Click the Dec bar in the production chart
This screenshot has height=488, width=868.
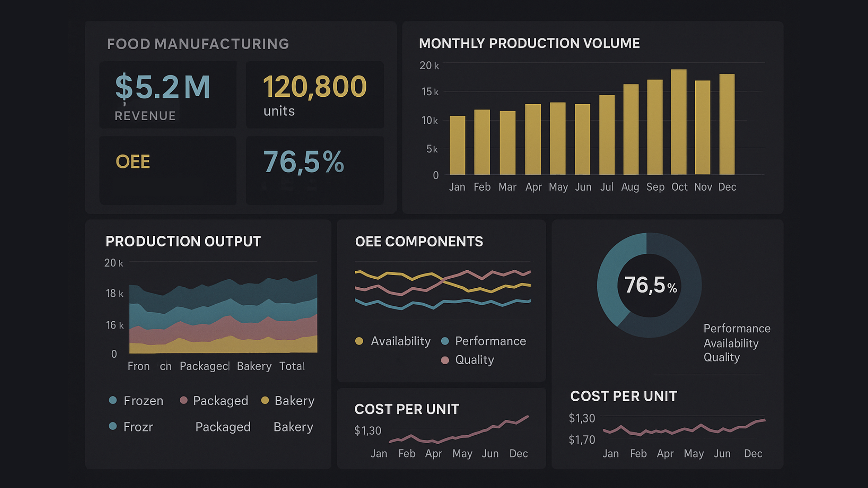(726, 124)
